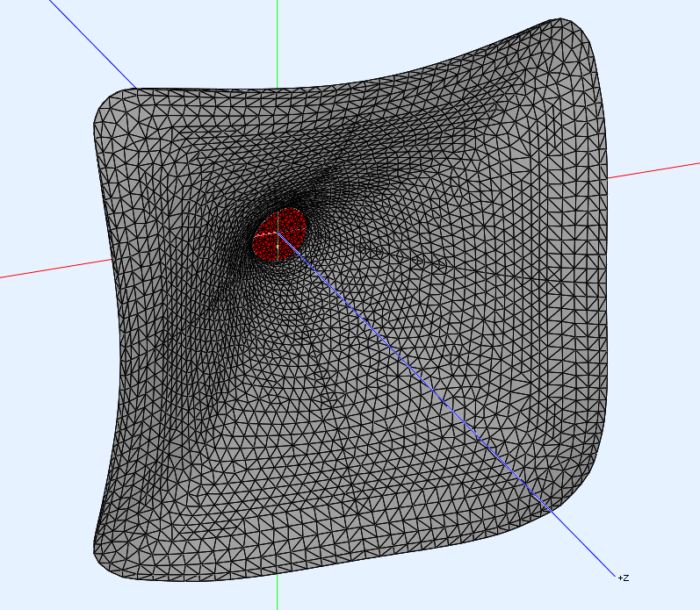Click the +Z axis label
Screen dimensions: 700x610
point(624,578)
